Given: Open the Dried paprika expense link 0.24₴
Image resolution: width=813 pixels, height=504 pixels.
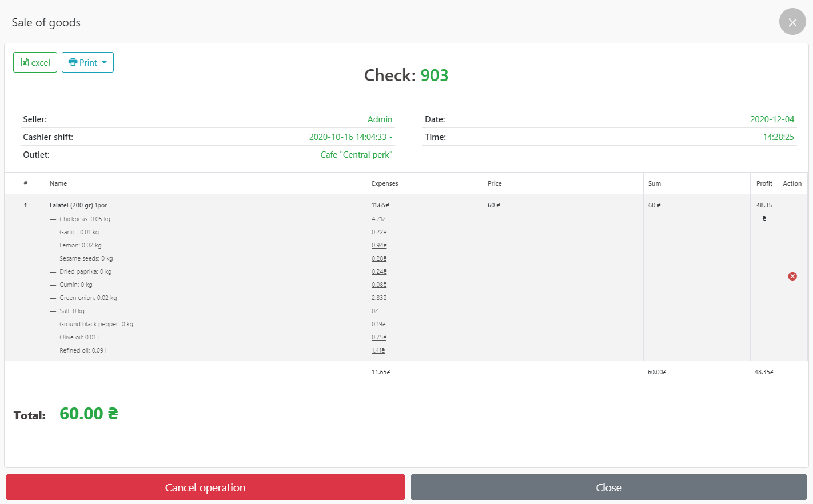Looking at the screenshot, I should pos(379,271).
